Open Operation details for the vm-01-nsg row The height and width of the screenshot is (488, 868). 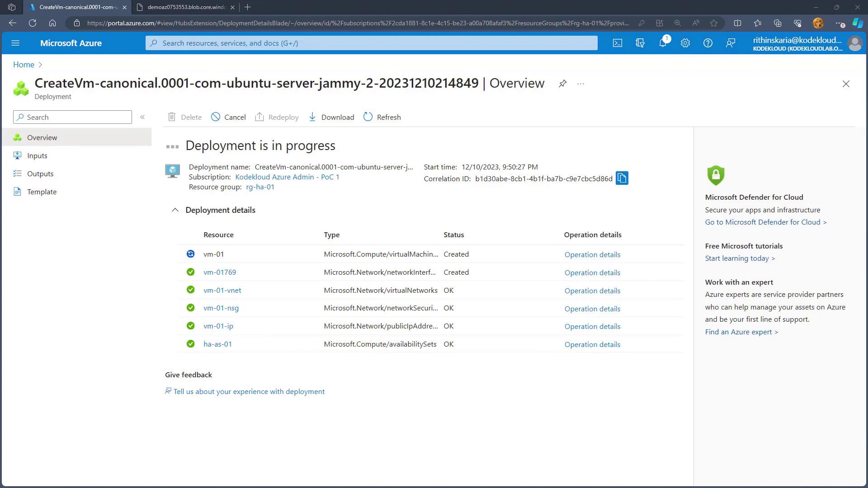pos(592,309)
